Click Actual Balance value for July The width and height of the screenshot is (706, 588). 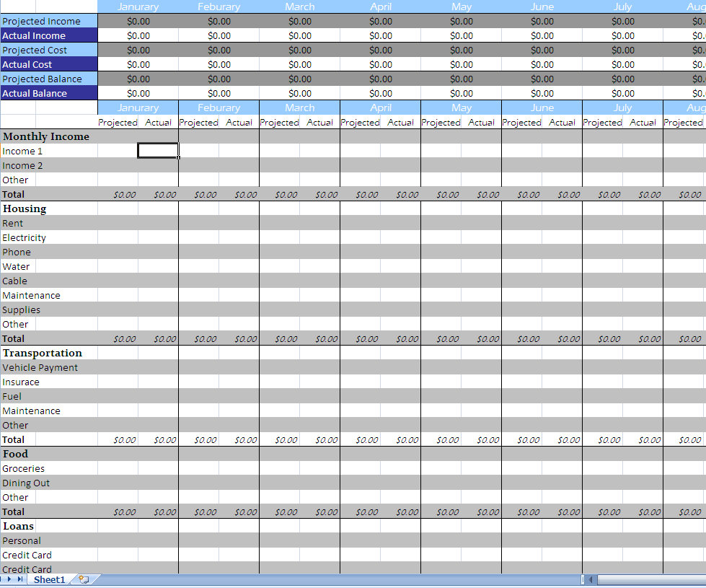pos(622,93)
